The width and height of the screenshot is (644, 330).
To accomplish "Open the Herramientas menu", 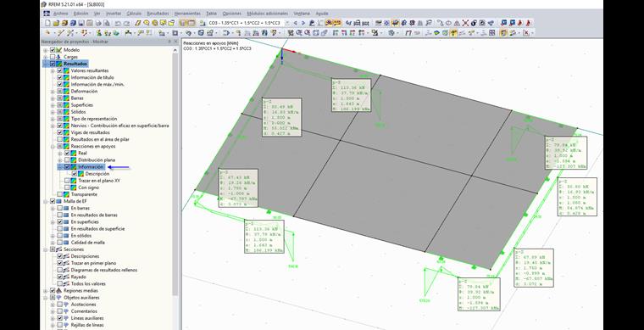I will pyautogui.click(x=187, y=14).
